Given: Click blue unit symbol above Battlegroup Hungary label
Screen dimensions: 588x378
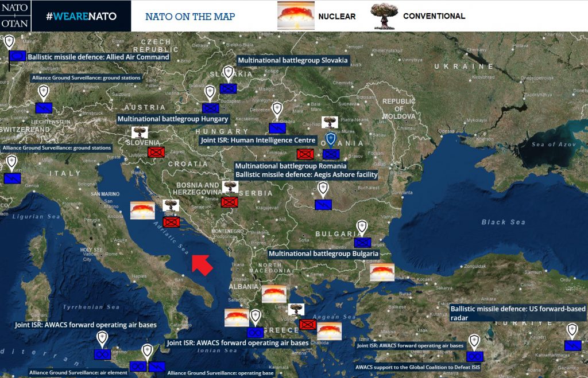Looking at the screenshot, I should click(x=210, y=108).
